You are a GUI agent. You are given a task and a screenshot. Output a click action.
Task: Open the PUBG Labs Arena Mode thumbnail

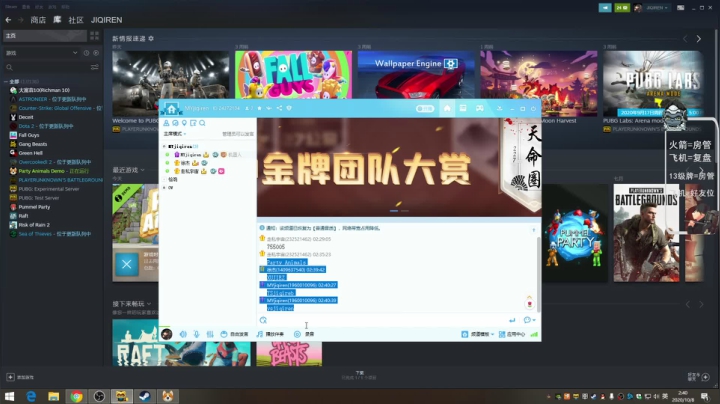(x=653, y=83)
